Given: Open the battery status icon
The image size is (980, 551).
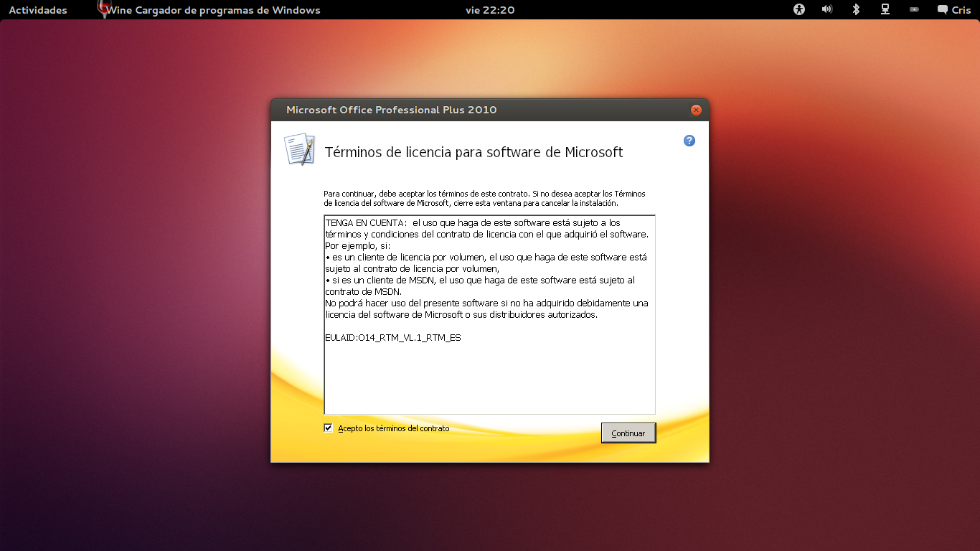Looking at the screenshot, I should [x=914, y=10].
